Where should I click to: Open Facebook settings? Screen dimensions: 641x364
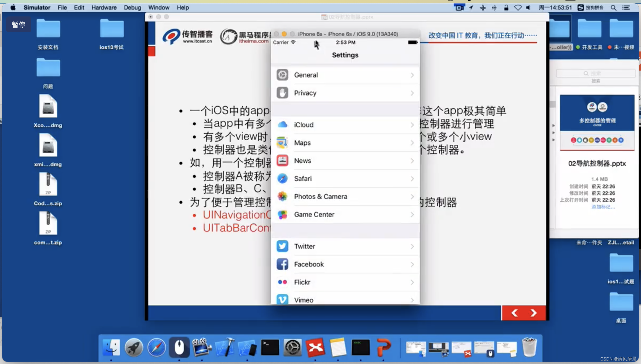[x=345, y=264]
